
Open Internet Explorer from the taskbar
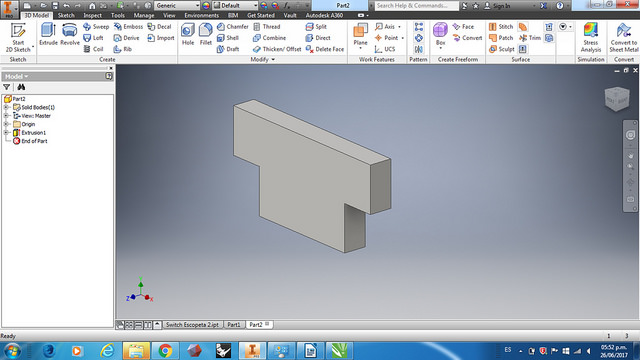pos(107,351)
